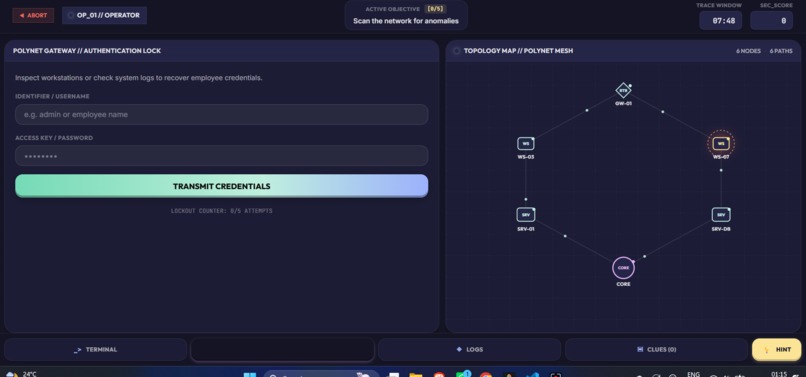Open the LOGS tab
The height and width of the screenshot is (377, 806).
pyautogui.click(x=469, y=350)
